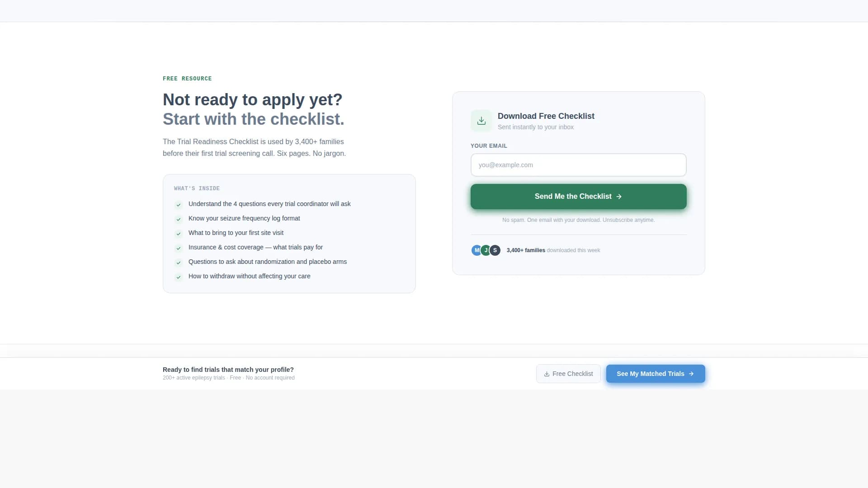Click the J avatar circle

point(486,250)
